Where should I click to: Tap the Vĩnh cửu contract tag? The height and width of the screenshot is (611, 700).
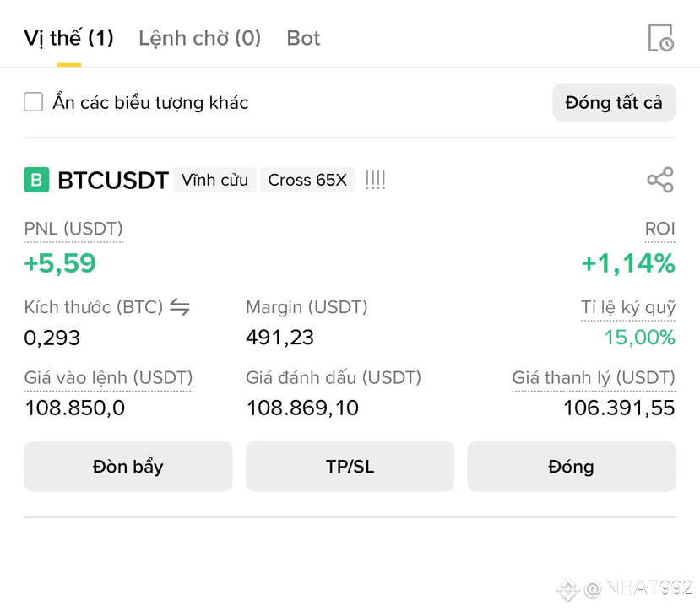(x=214, y=180)
